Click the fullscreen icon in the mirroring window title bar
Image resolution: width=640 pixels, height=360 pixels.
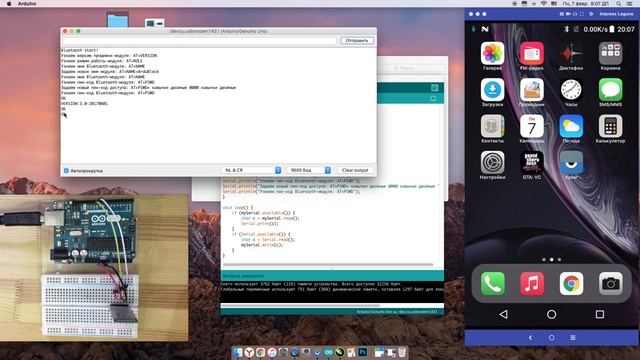[582, 14]
